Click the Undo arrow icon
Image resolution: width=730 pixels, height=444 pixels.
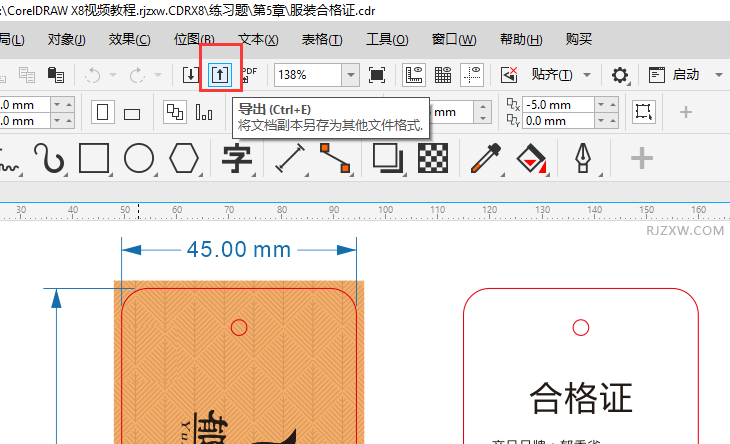[93, 74]
